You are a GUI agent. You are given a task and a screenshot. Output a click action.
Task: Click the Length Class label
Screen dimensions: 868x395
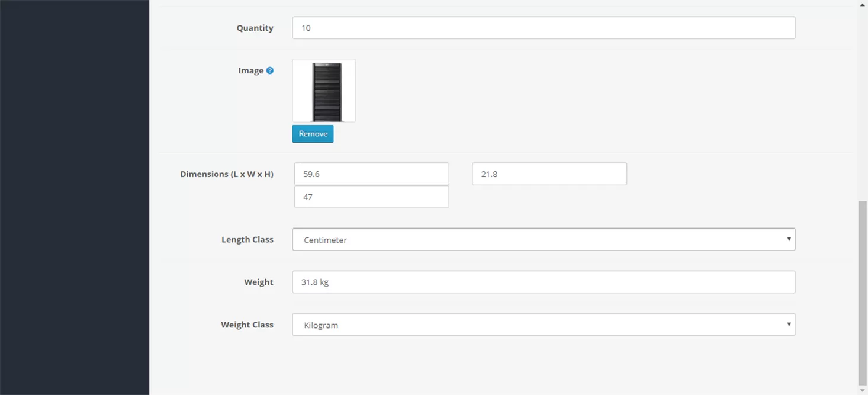point(247,240)
